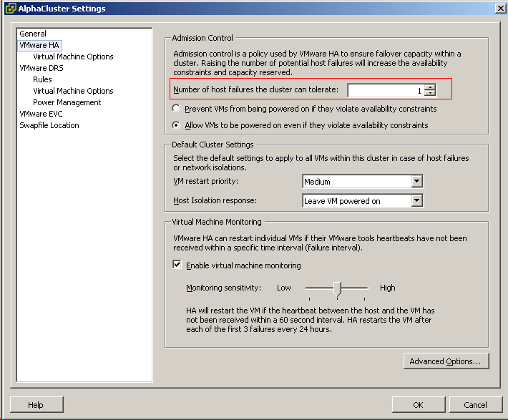Open Rules under VMware DRS
This screenshot has height=420, width=508.
(42, 79)
